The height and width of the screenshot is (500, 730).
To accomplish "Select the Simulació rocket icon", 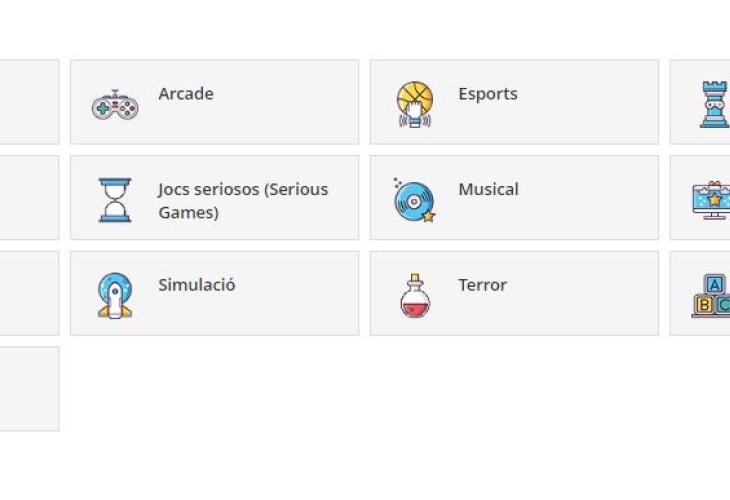I will [x=115, y=295].
